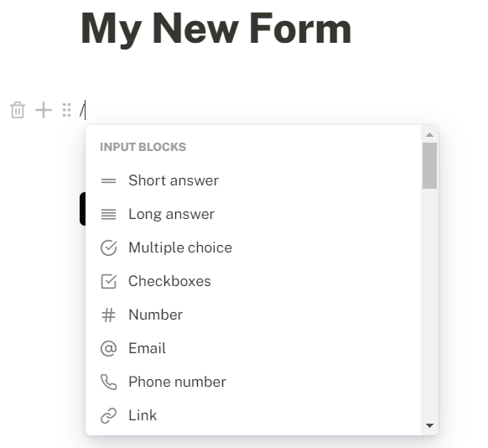This screenshot has width=488, height=448.
Task: Click the My New Form title
Action: point(216,29)
